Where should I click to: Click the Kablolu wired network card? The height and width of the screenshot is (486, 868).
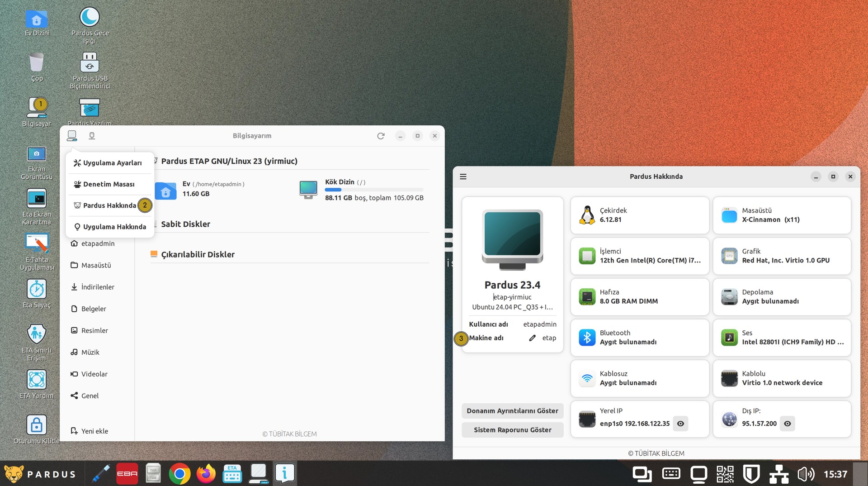[x=782, y=378]
